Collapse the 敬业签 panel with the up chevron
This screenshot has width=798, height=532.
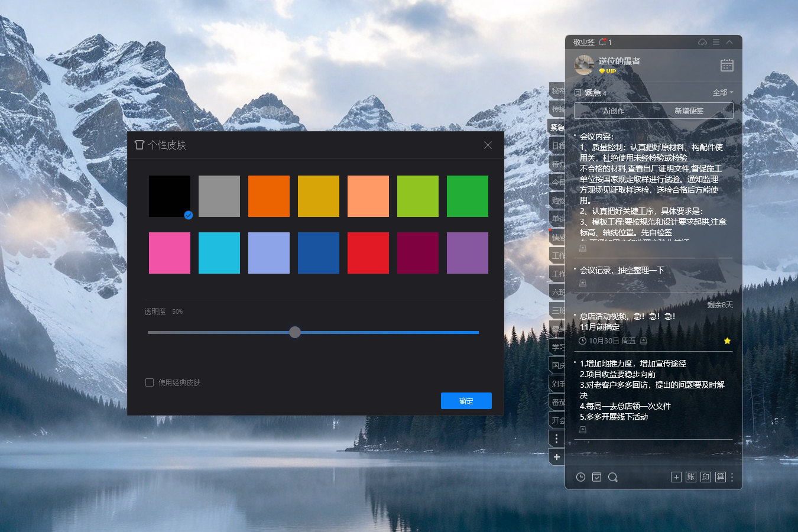coord(729,42)
